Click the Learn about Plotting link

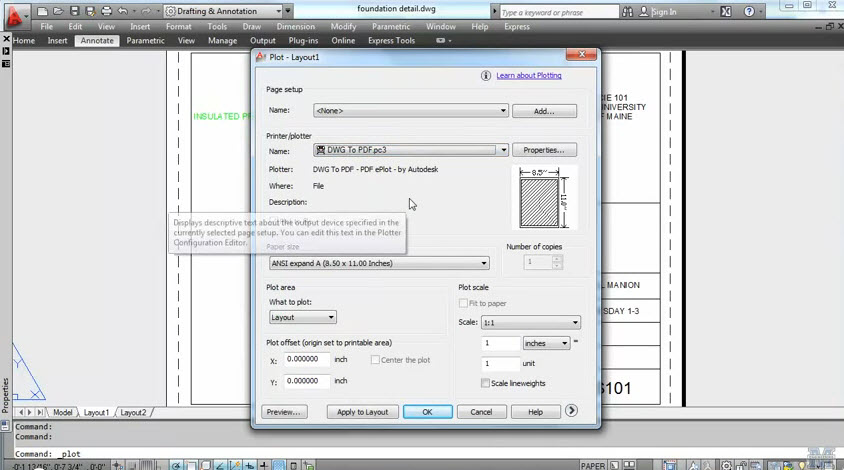click(x=529, y=76)
